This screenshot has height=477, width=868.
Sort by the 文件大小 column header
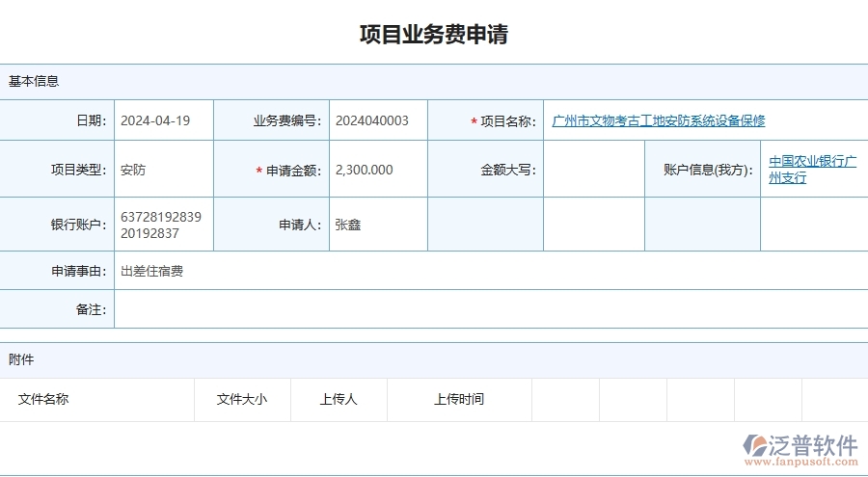(242, 399)
